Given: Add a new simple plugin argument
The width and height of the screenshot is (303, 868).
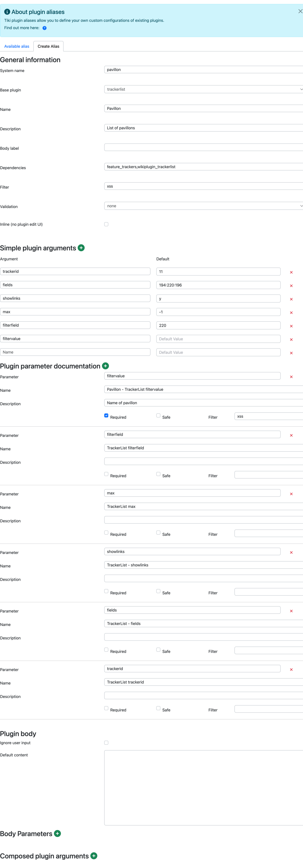Looking at the screenshot, I should pos(81,248).
